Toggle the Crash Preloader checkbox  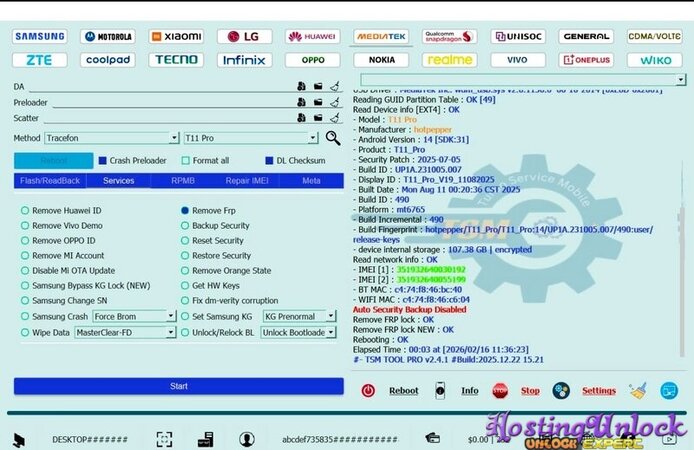click(102, 160)
